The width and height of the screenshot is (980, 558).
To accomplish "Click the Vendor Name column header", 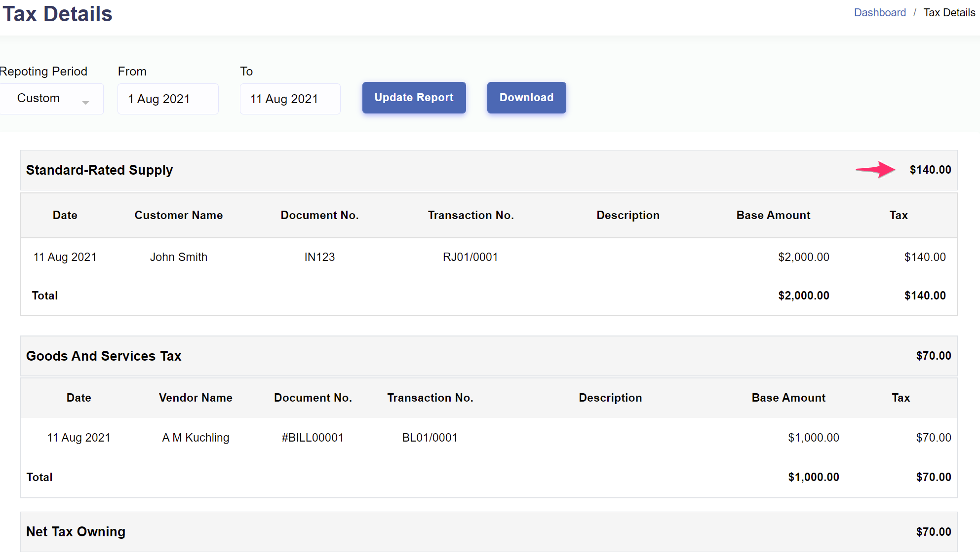I will click(x=196, y=398).
